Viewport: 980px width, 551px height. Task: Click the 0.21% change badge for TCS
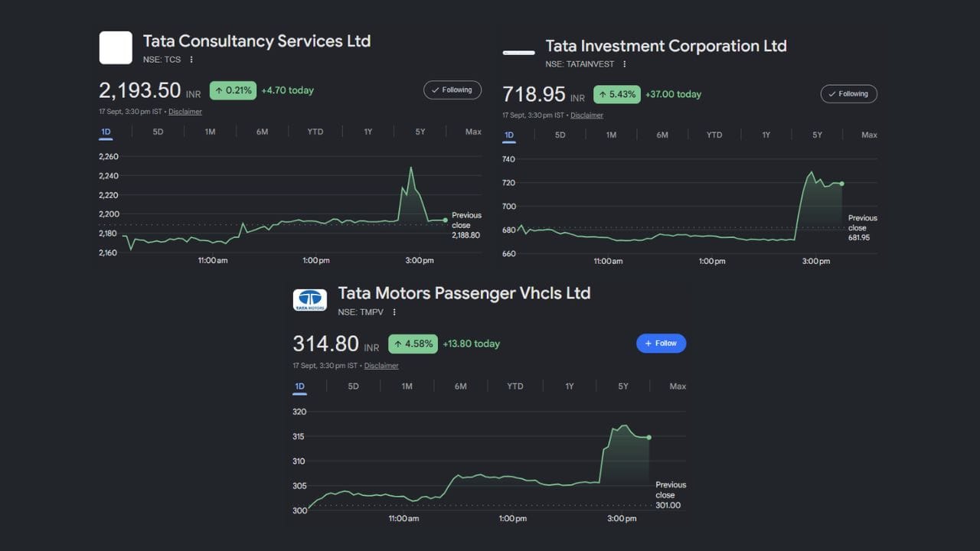[x=233, y=90]
